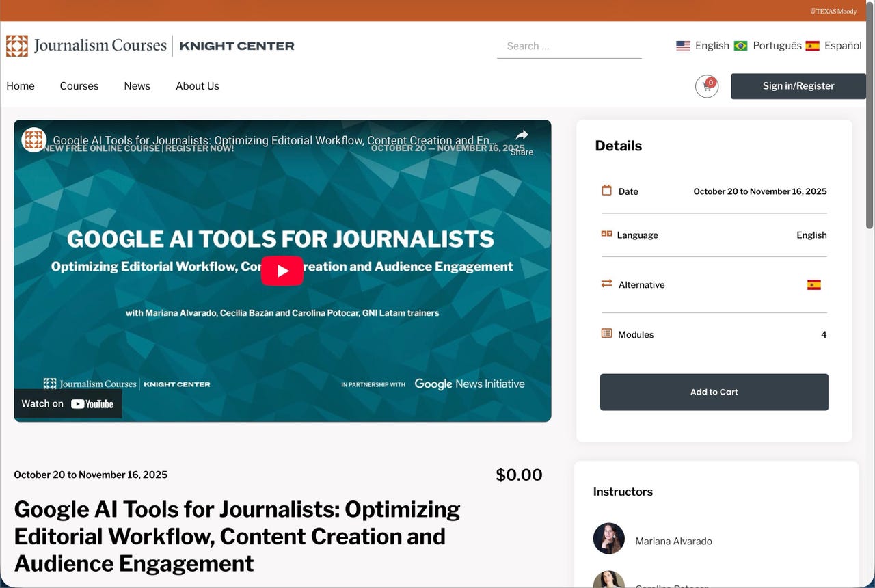Screen dimensions: 875x588
Task: Play the YouTube course video
Action: (282, 271)
